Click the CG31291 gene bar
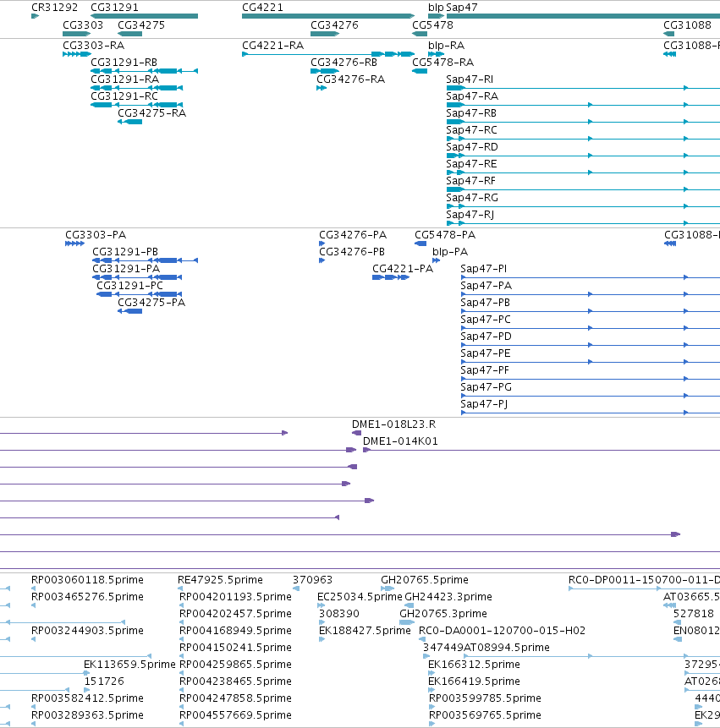This screenshot has width=720, height=728. (144, 16)
